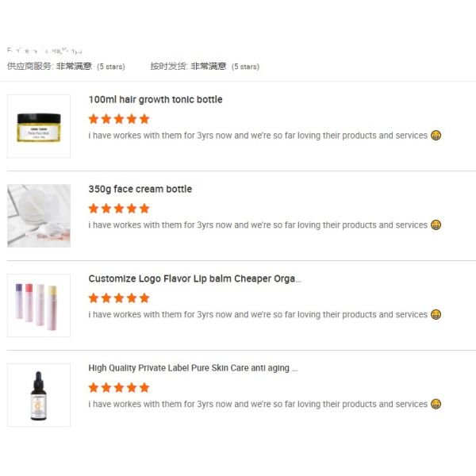Screen dimensions: 476x476
Task: Click review text under face cream bottle
Action: (258, 225)
